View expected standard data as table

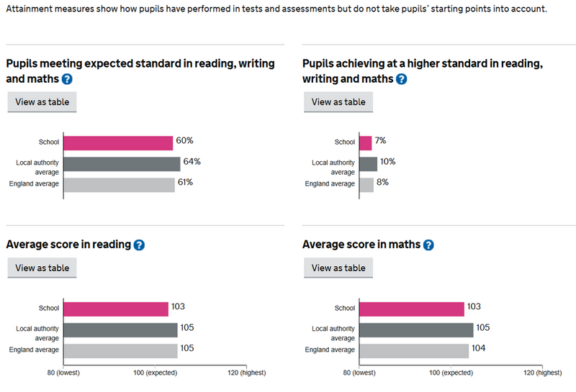click(x=42, y=102)
